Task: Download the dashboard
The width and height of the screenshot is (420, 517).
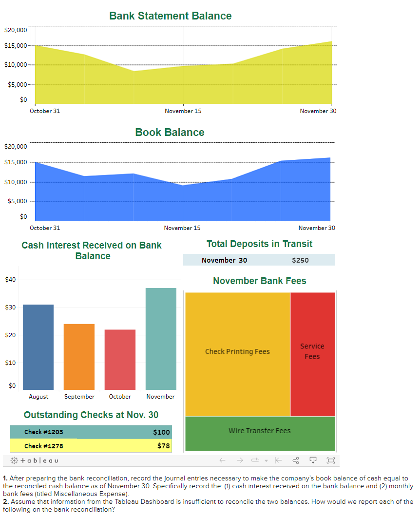Action: tap(312, 460)
